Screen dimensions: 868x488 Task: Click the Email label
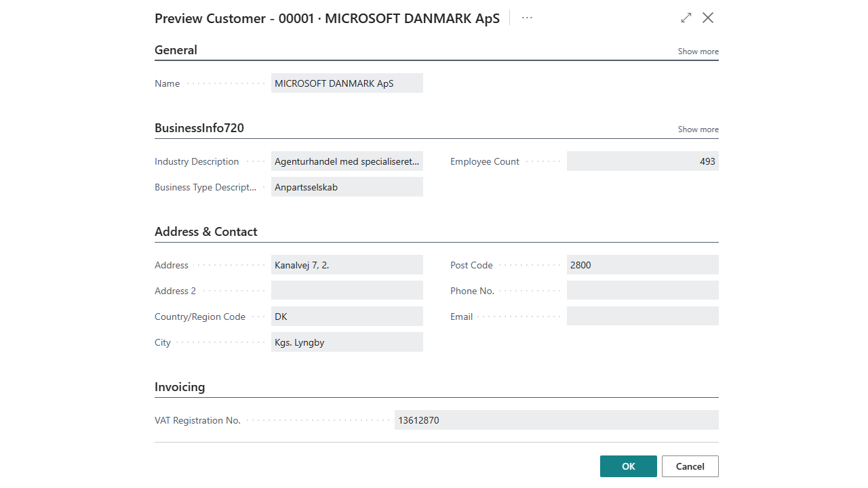pyautogui.click(x=462, y=317)
